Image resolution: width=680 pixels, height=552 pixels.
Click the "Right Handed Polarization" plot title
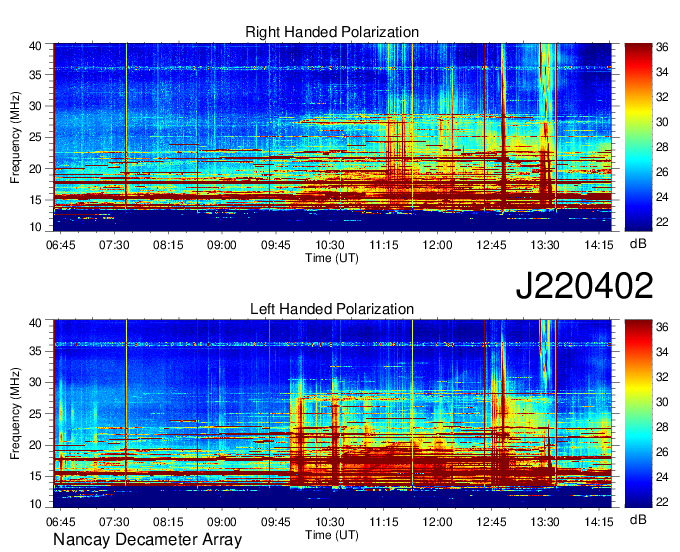point(332,32)
